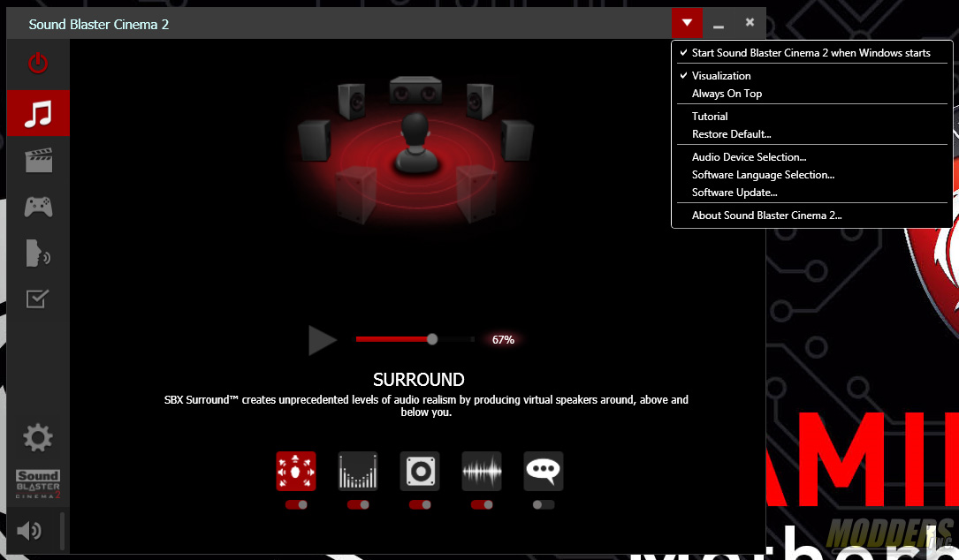Turn off the Smart Volume toggle switch

click(x=482, y=505)
